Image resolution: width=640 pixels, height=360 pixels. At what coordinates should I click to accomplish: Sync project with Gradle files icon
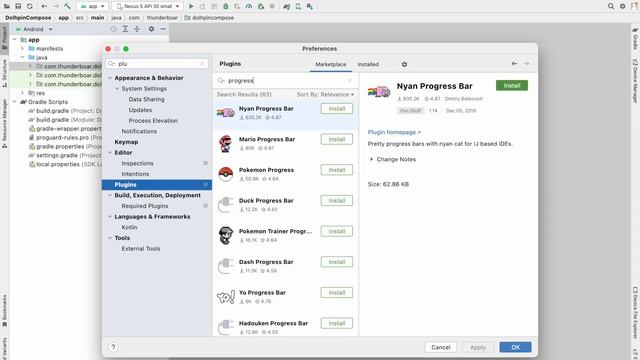[287, 6]
